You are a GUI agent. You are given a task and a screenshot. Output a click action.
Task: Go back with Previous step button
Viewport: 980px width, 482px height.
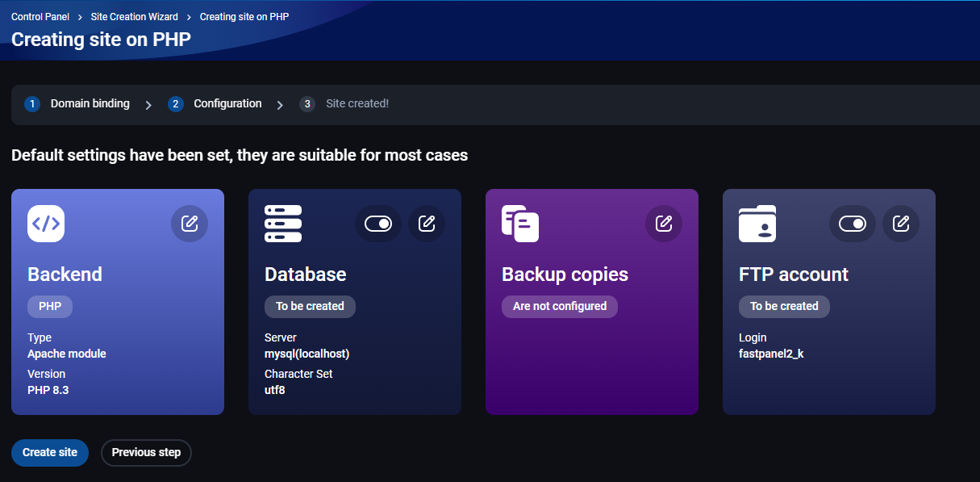tap(146, 452)
